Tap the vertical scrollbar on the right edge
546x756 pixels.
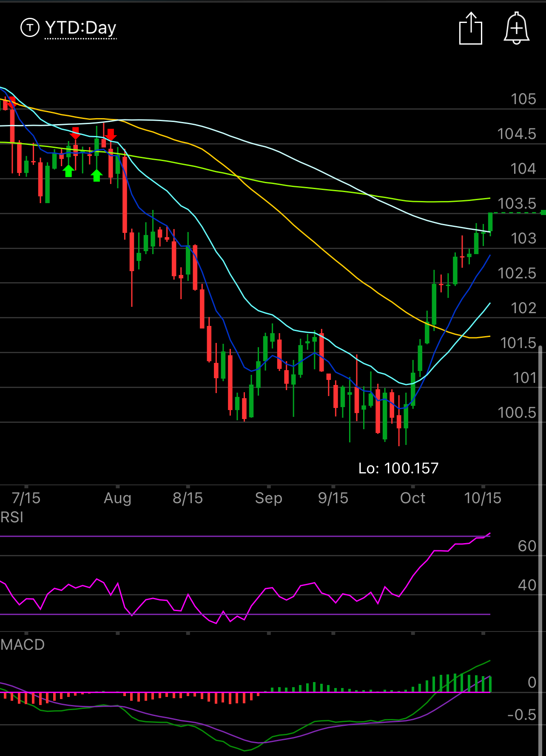tap(540, 551)
